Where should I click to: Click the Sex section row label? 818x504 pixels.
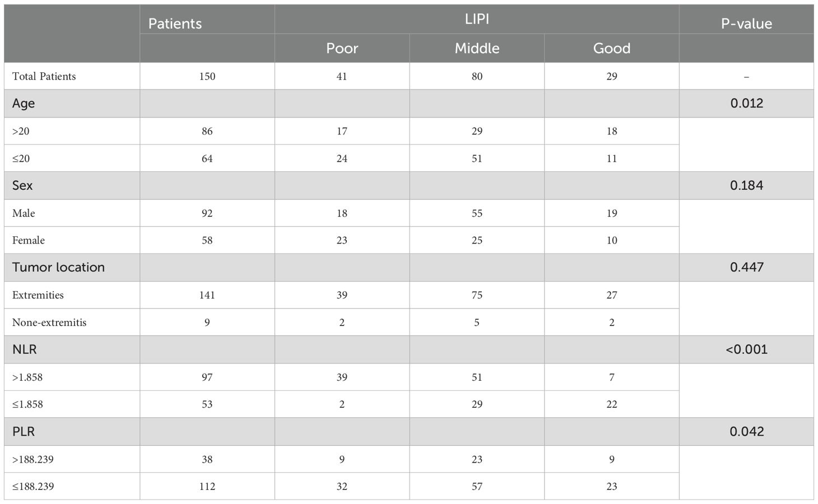pos(22,185)
